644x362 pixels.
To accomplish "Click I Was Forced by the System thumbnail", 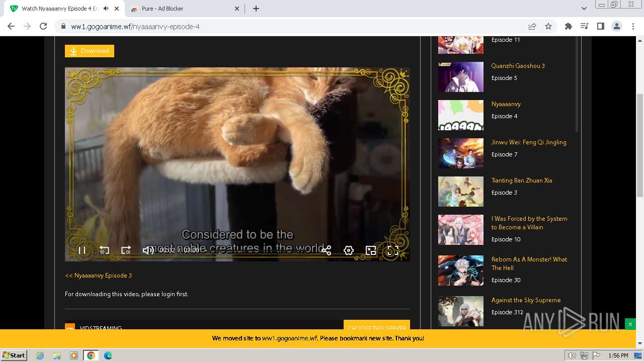I will coord(461,230).
